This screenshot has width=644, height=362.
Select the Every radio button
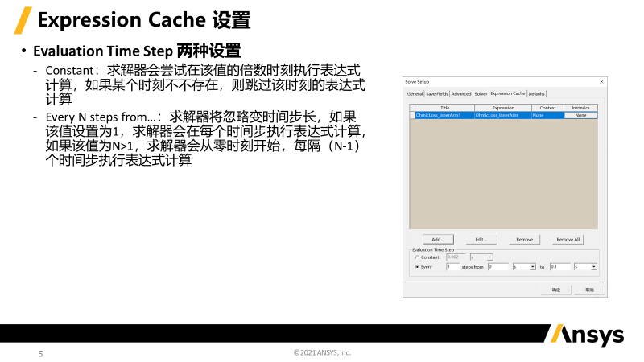tap(417, 266)
